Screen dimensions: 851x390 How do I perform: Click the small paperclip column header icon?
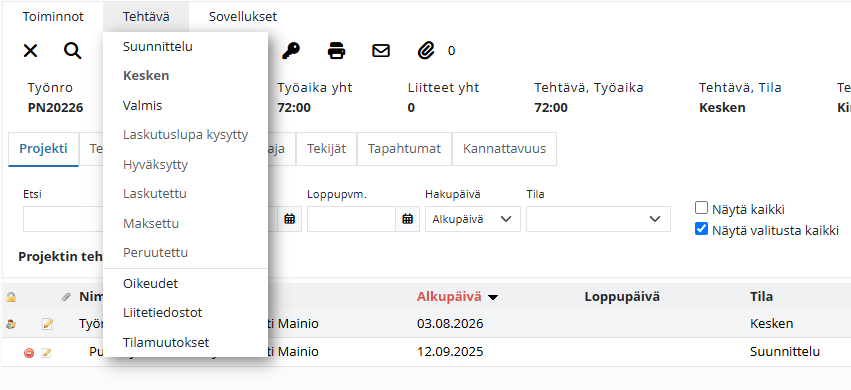66,297
